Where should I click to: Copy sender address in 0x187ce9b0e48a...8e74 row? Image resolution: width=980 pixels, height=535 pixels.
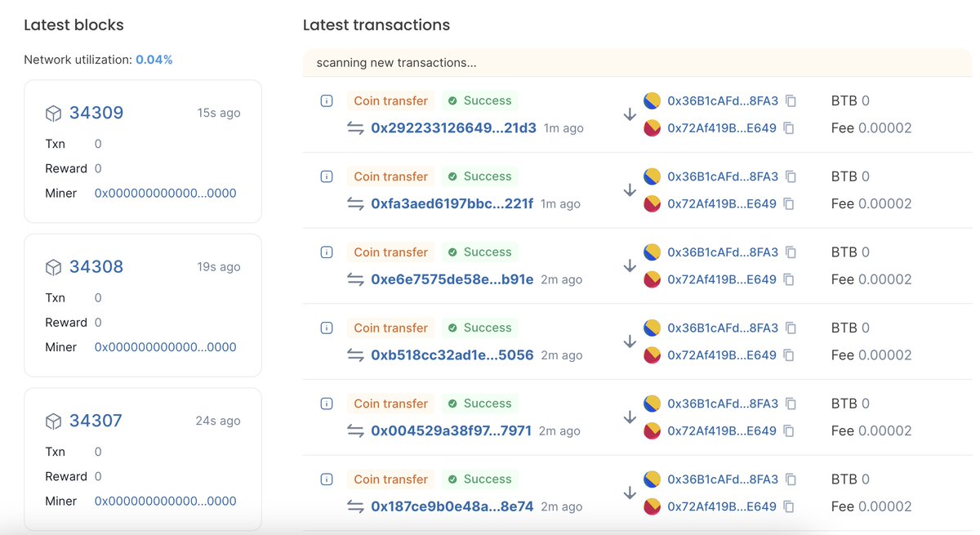pos(791,479)
